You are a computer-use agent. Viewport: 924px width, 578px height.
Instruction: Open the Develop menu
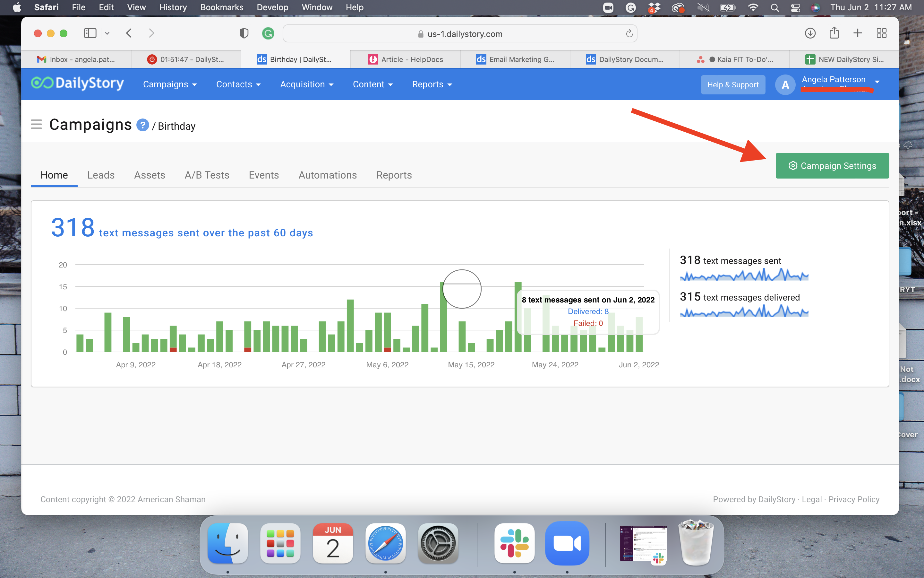tap(272, 8)
